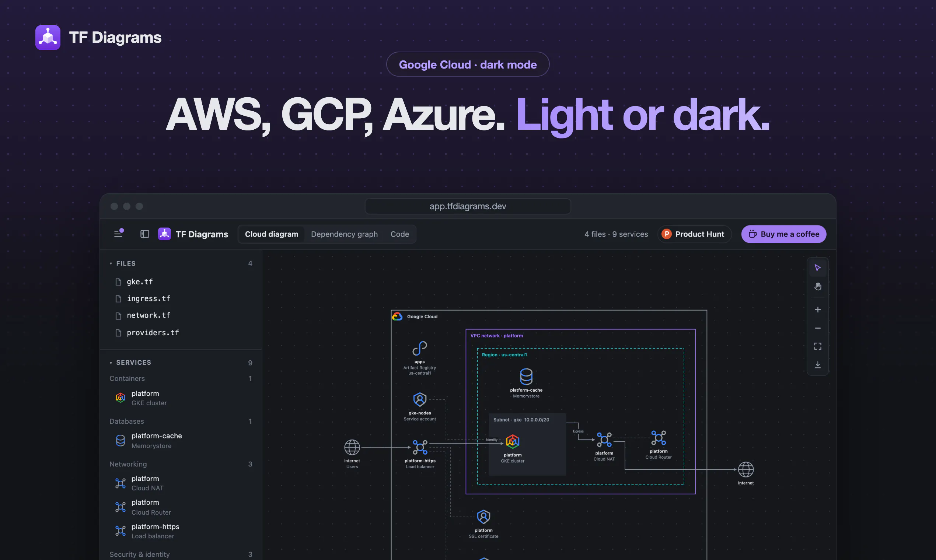Collapse the SERVICES section
The image size is (936, 560).
pyautogui.click(x=130, y=362)
